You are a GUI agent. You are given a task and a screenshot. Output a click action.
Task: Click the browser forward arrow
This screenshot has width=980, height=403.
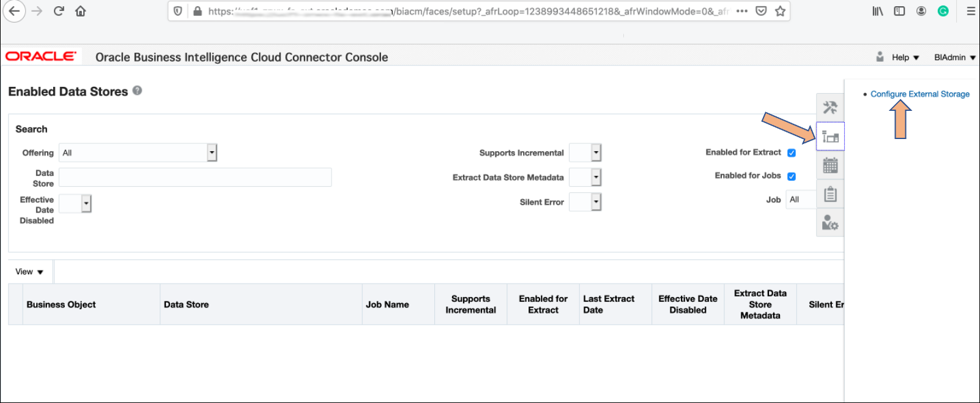click(x=37, y=11)
